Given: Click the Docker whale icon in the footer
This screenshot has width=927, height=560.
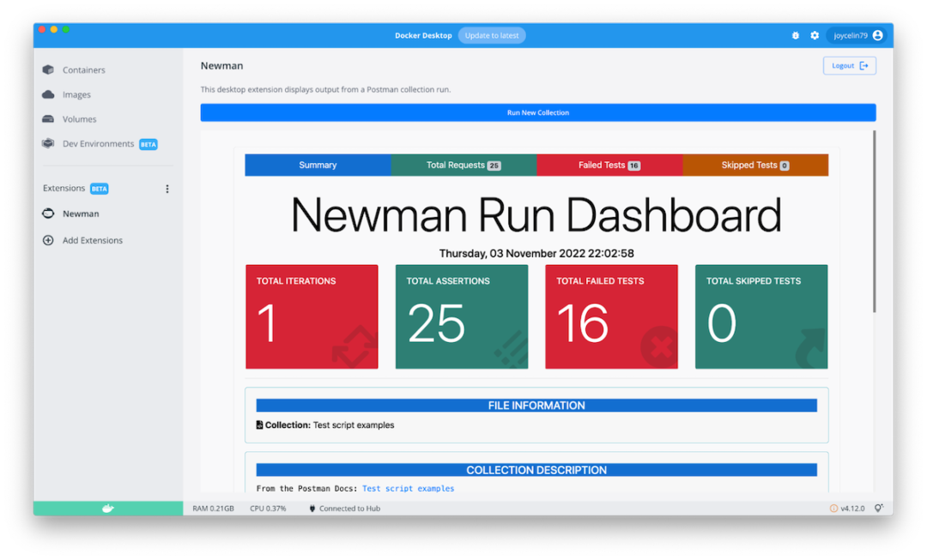Looking at the screenshot, I should (106, 508).
